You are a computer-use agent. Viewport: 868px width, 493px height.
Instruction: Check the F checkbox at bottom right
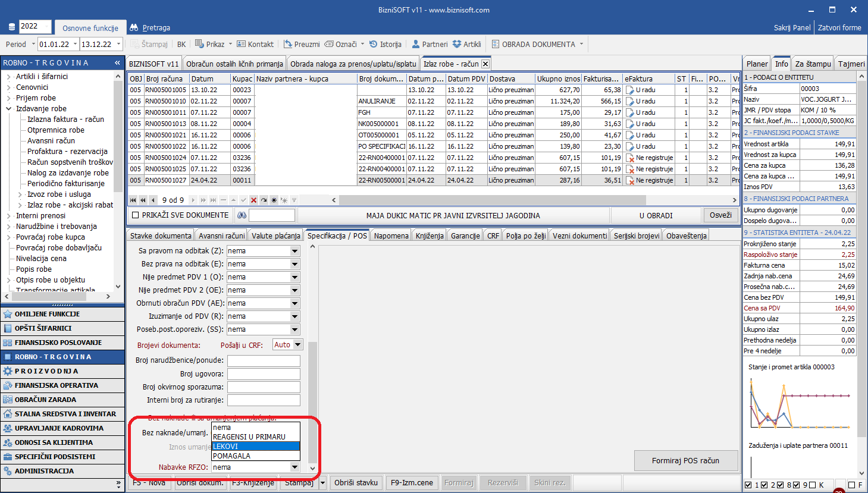click(851, 485)
